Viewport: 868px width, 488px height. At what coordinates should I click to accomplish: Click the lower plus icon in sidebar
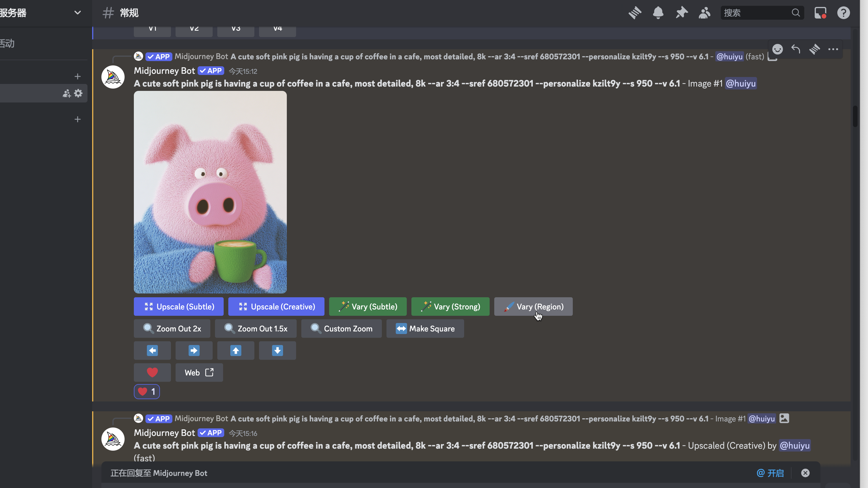[x=78, y=120]
